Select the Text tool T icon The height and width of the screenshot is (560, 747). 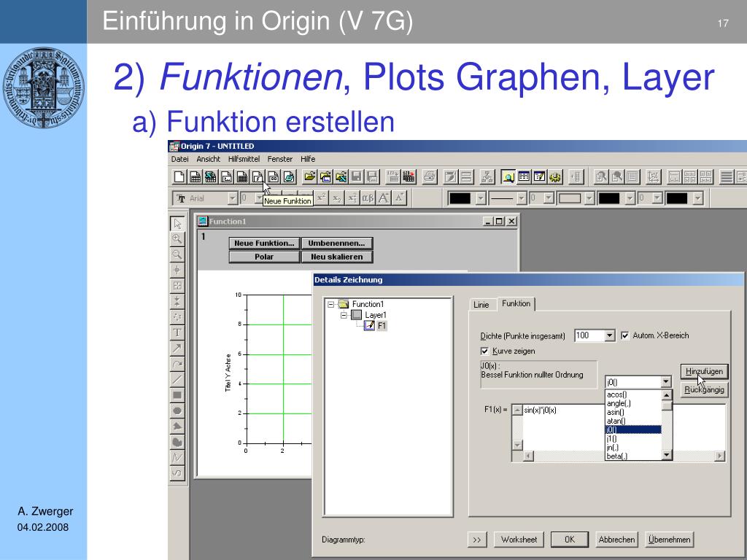(x=177, y=332)
